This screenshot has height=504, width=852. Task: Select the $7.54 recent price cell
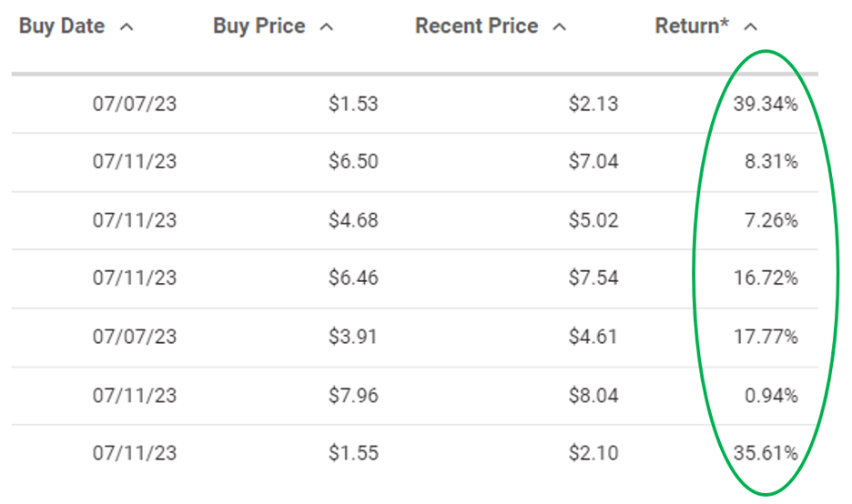point(593,278)
